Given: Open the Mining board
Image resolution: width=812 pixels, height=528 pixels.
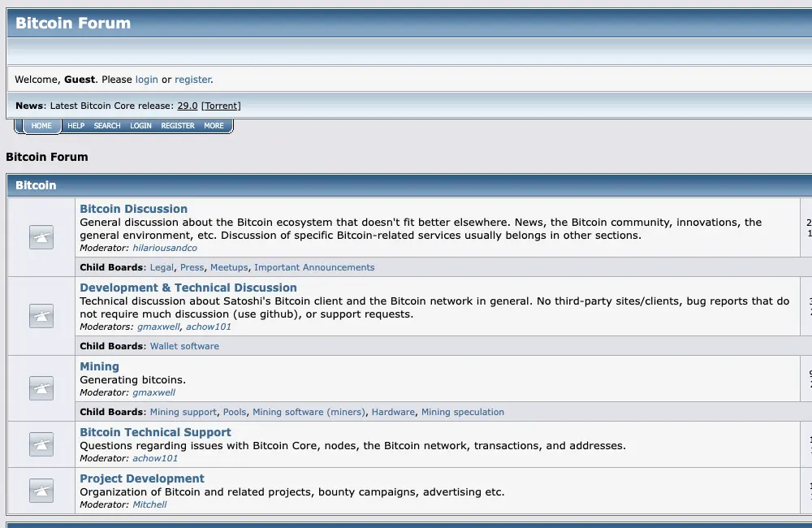Looking at the screenshot, I should 99,366.
